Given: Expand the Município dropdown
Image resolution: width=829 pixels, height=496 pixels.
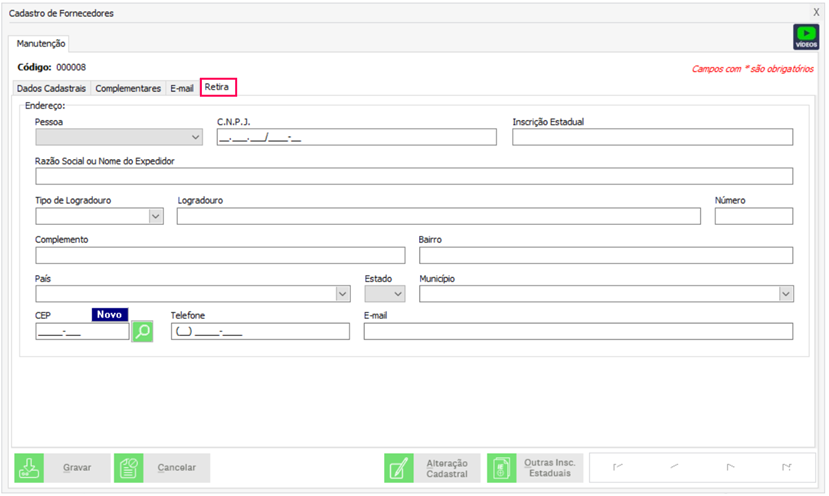Looking at the screenshot, I should (x=785, y=294).
